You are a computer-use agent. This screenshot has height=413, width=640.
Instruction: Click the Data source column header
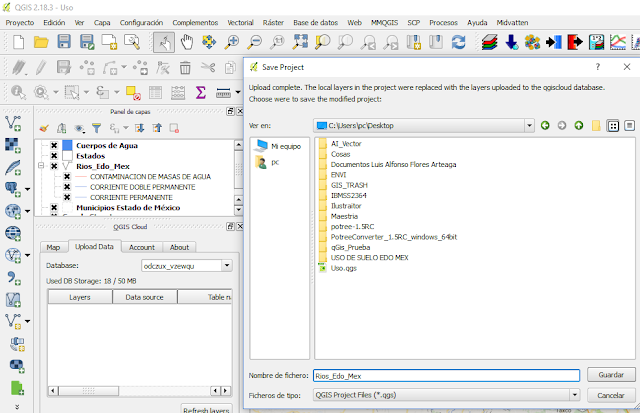(144, 297)
